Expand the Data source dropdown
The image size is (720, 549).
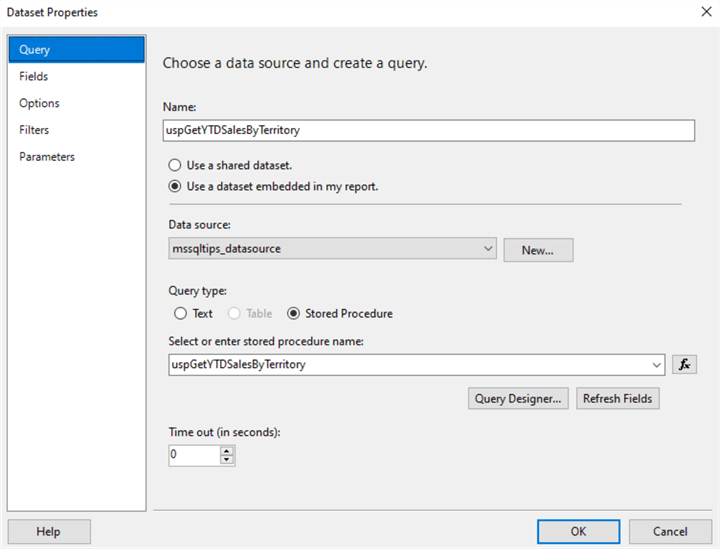(x=487, y=249)
